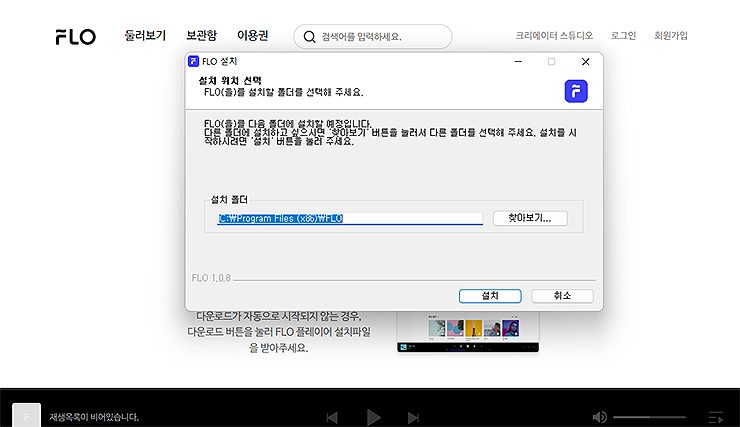740x427 pixels.
Task: Click the 회원가입 link
Action: pos(671,35)
